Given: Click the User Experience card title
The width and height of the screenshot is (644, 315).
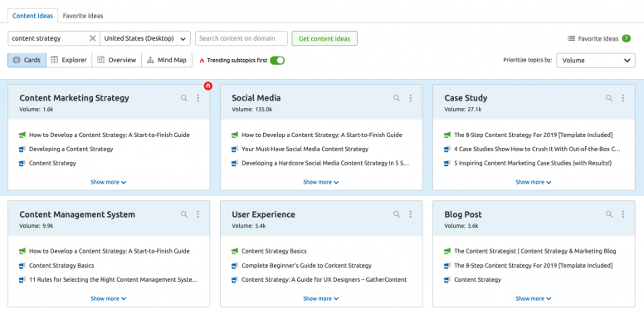Looking at the screenshot, I should [263, 214].
